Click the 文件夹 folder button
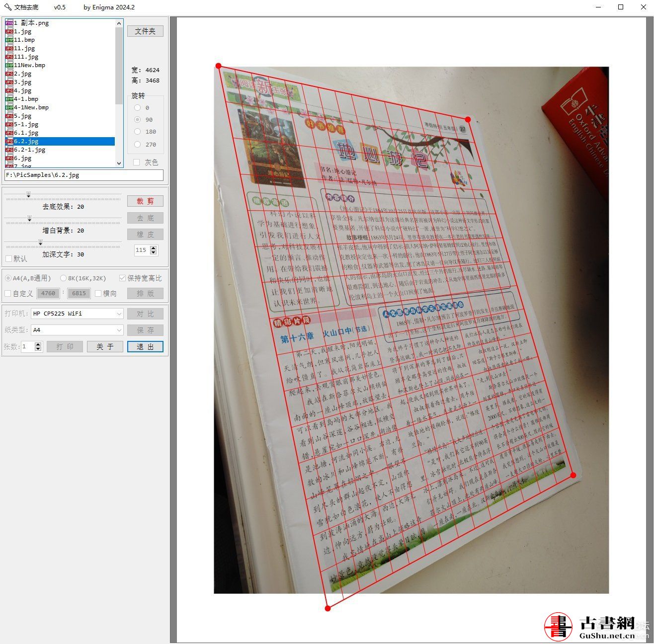Image resolution: width=654 pixels, height=644 pixels. tap(145, 31)
